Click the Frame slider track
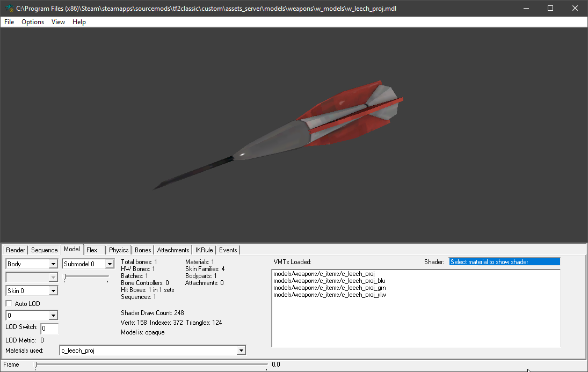Viewport: 588px width, 372px height. coord(151,364)
